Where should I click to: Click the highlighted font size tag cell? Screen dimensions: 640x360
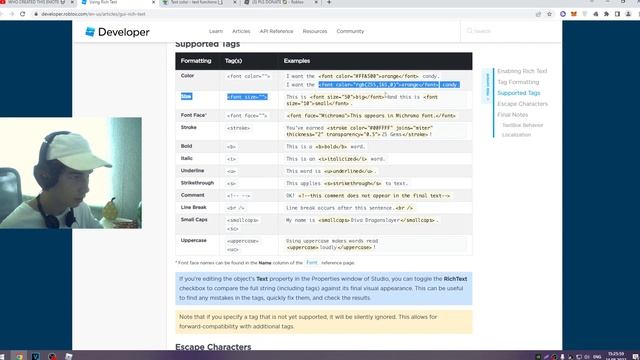coord(247,97)
